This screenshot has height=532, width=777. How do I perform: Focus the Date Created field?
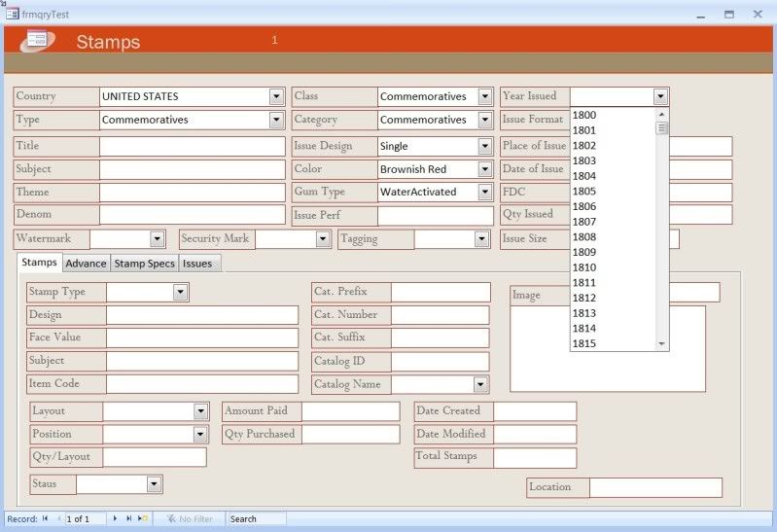pyautogui.click(x=535, y=411)
